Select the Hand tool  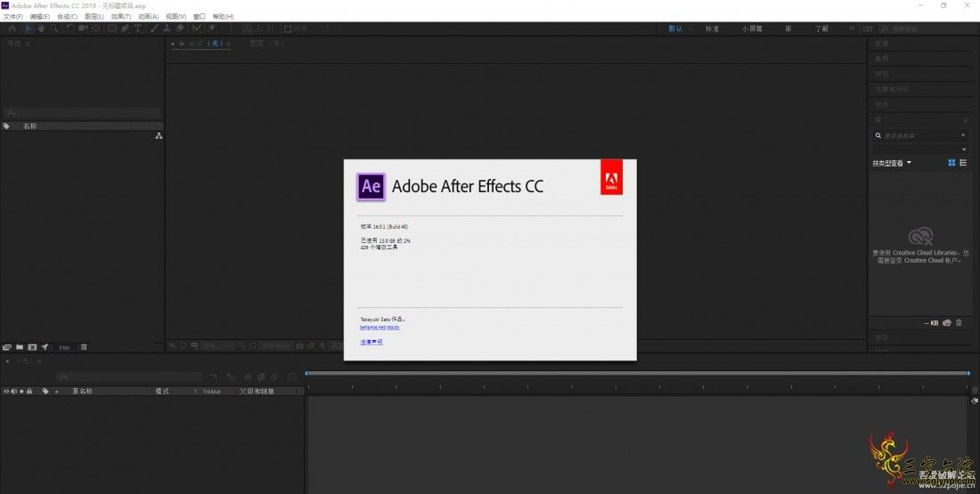(x=41, y=28)
